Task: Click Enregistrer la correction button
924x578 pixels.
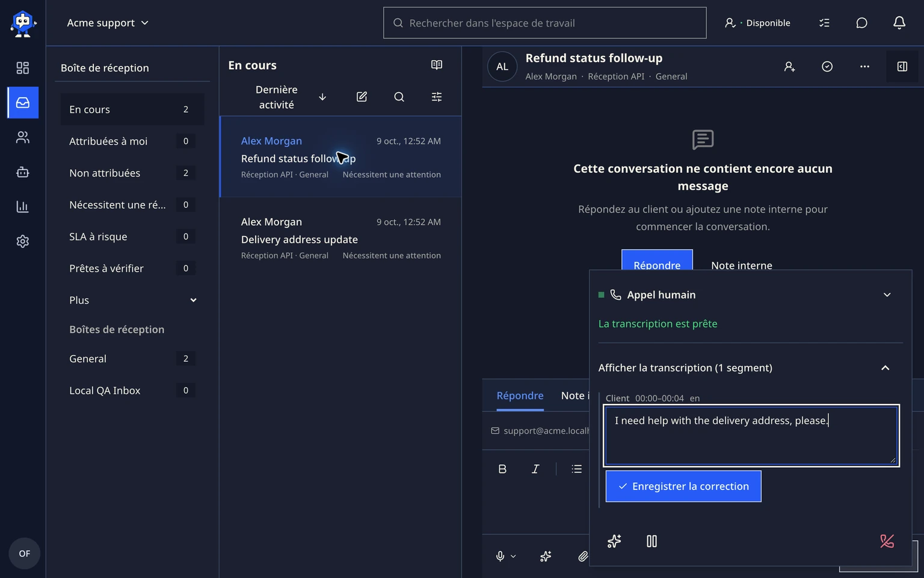Action: tap(683, 486)
